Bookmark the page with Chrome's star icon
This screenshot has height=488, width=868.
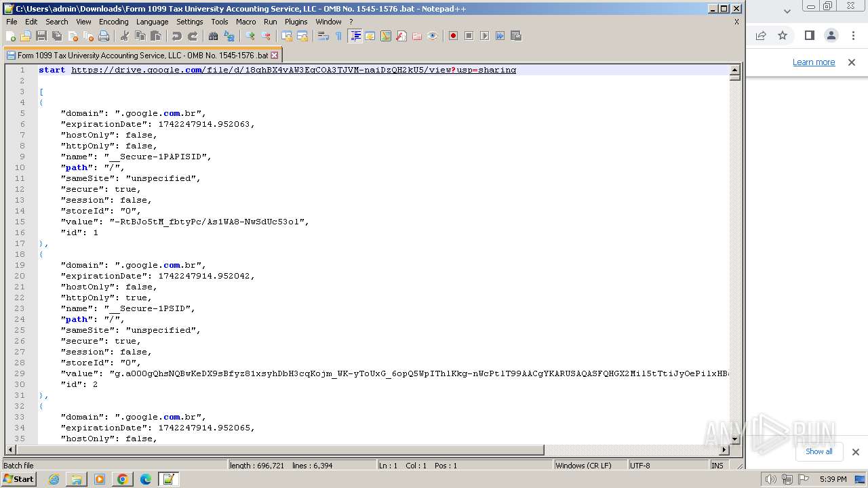pyautogui.click(x=783, y=35)
